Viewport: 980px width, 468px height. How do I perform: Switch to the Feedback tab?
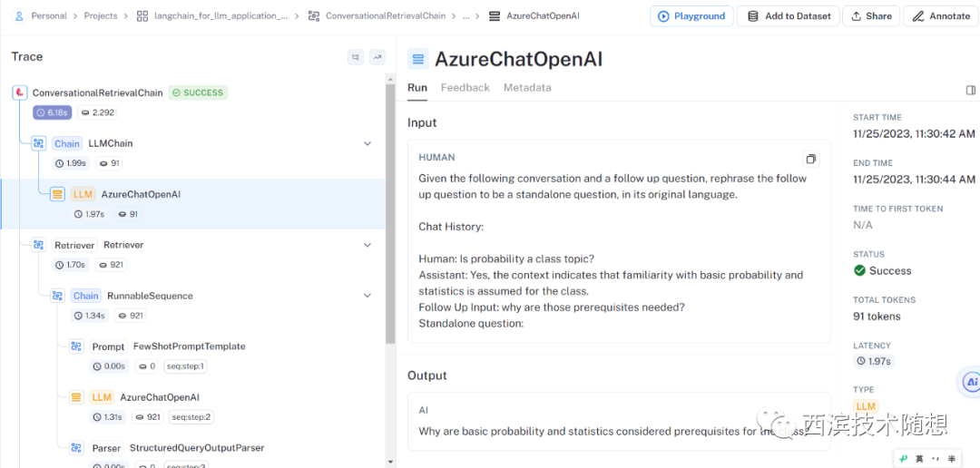pyautogui.click(x=465, y=88)
